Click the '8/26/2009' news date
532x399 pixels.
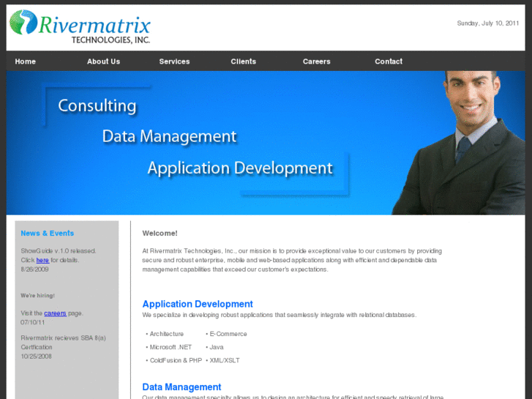(34, 269)
